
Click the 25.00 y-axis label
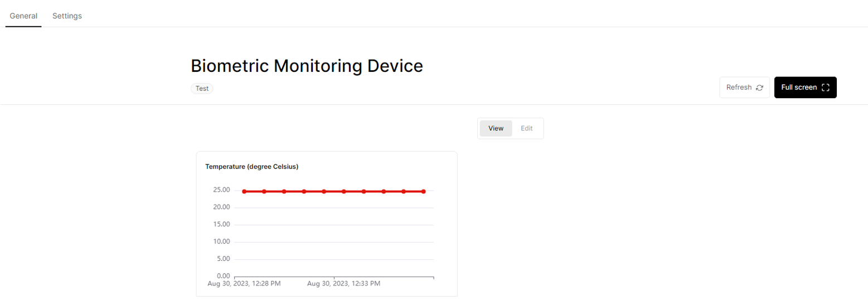(x=221, y=190)
